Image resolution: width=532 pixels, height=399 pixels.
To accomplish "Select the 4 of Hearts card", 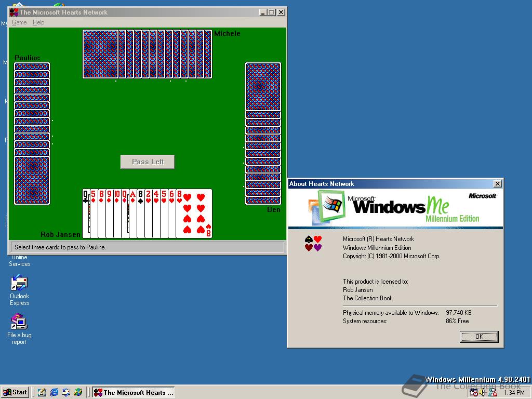I will click(156, 214).
